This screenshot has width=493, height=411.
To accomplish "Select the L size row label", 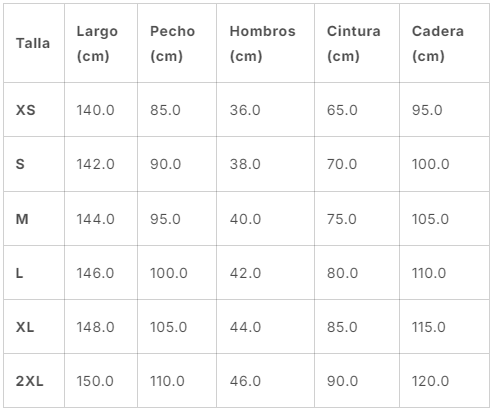I will tap(19, 273).
